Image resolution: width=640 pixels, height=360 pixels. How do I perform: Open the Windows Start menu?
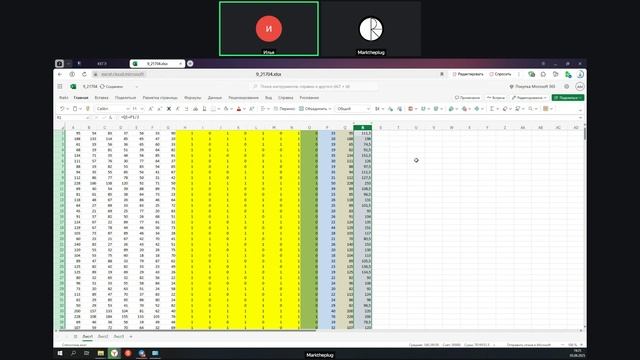pos(60,353)
